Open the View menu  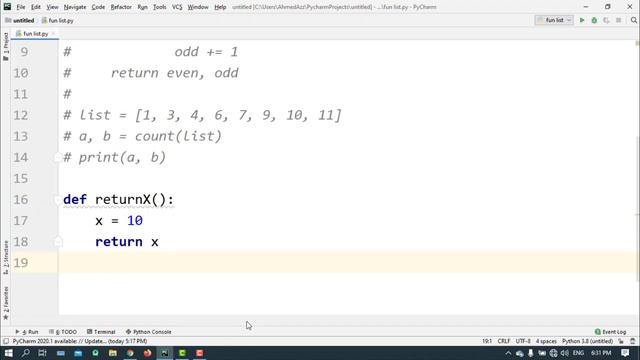click(52, 7)
